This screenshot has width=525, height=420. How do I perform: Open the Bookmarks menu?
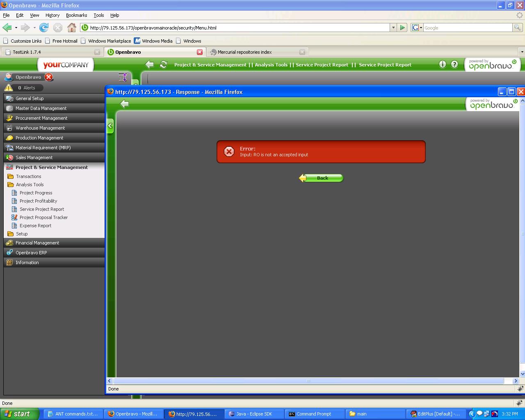(x=76, y=15)
